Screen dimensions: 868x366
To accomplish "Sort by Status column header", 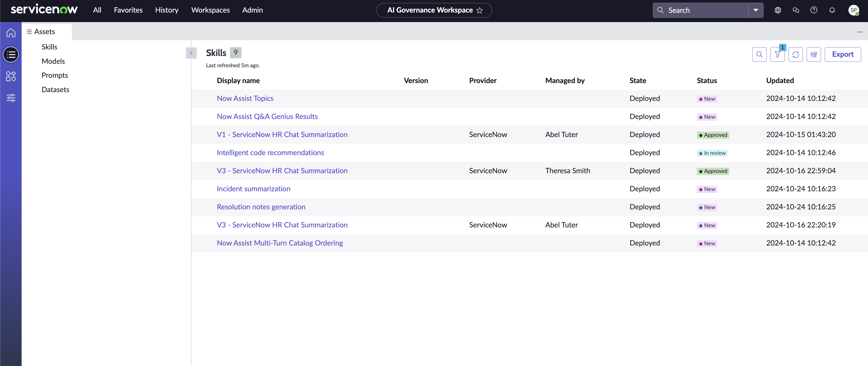I will click(707, 81).
